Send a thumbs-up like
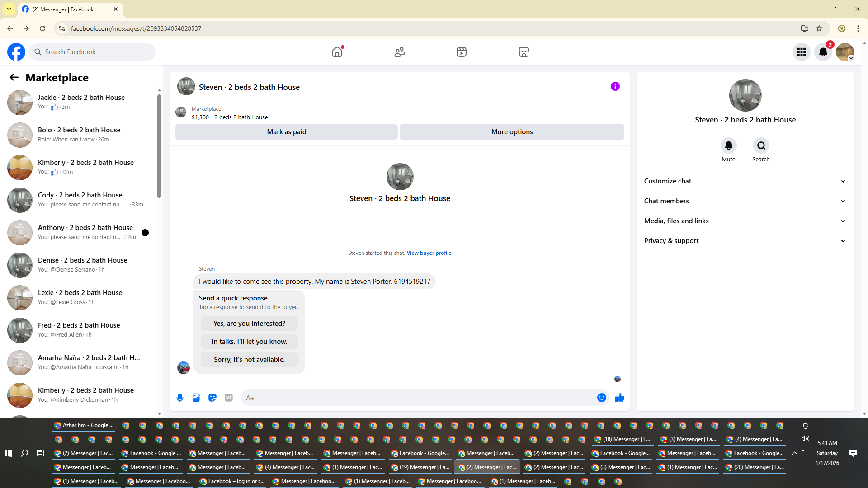Screen dimensions: 868x488 point(620,398)
